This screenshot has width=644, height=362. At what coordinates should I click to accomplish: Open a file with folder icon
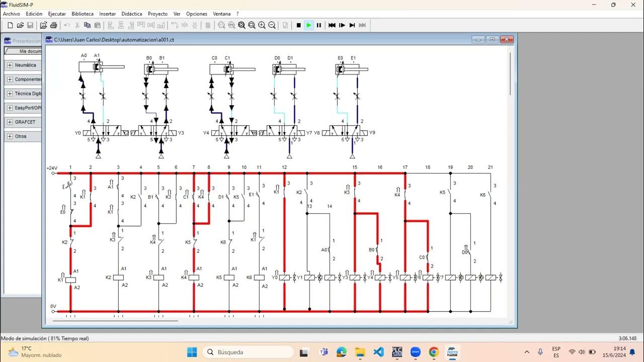[x=20, y=25]
